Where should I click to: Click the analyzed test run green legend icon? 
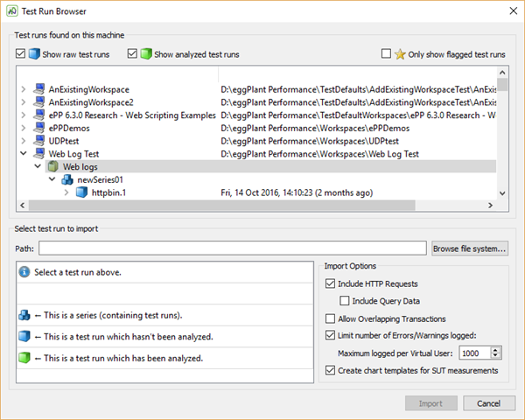(x=24, y=358)
